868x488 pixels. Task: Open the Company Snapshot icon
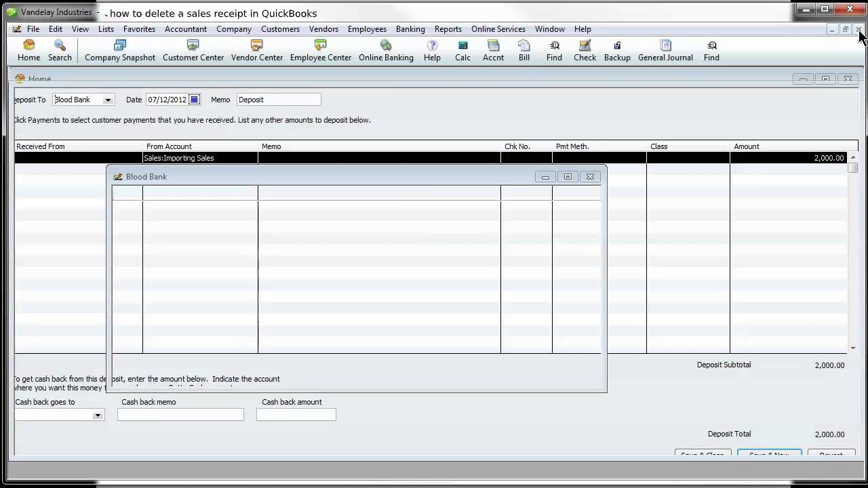[x=120, y=50]
